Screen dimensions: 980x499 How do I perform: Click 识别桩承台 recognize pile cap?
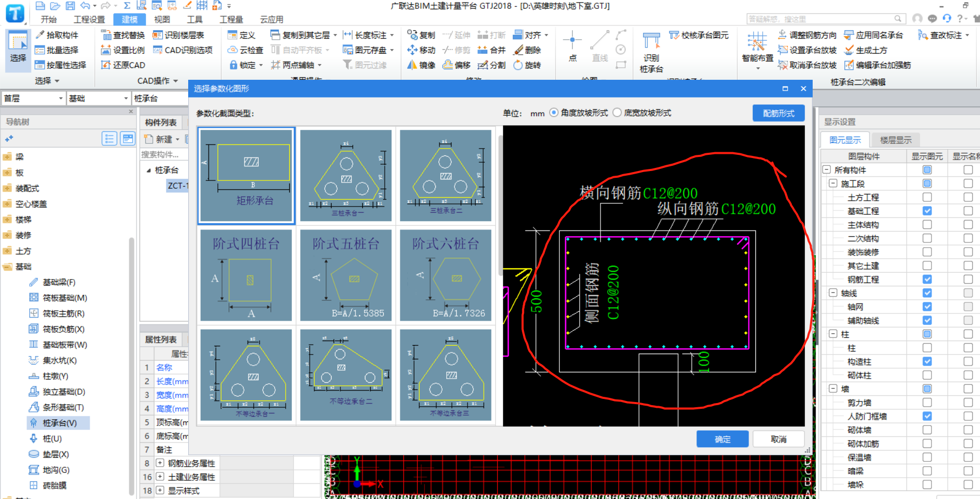point(652,52)
